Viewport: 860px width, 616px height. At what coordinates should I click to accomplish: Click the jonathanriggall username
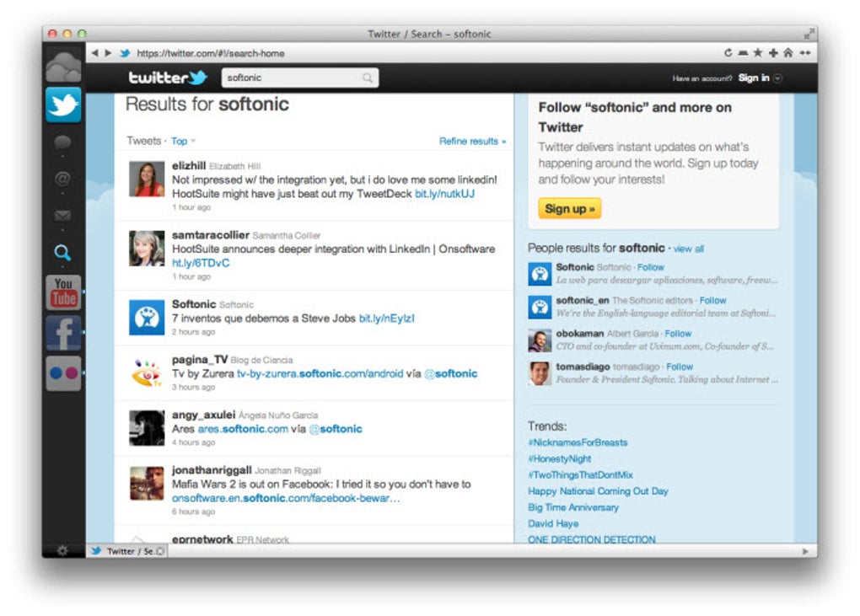212,469
